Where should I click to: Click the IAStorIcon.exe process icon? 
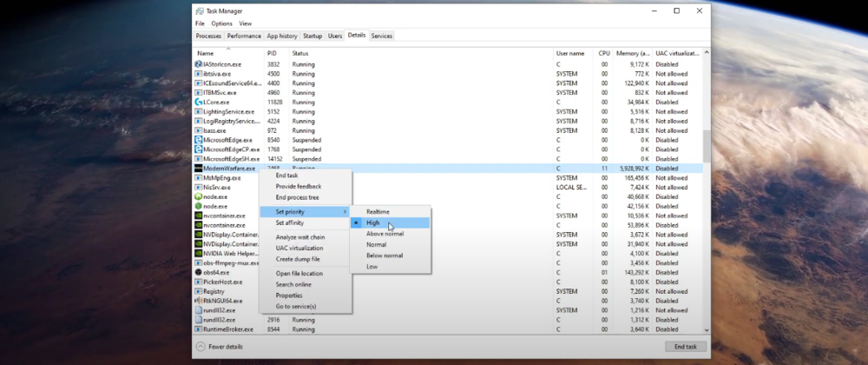(199, 64)
